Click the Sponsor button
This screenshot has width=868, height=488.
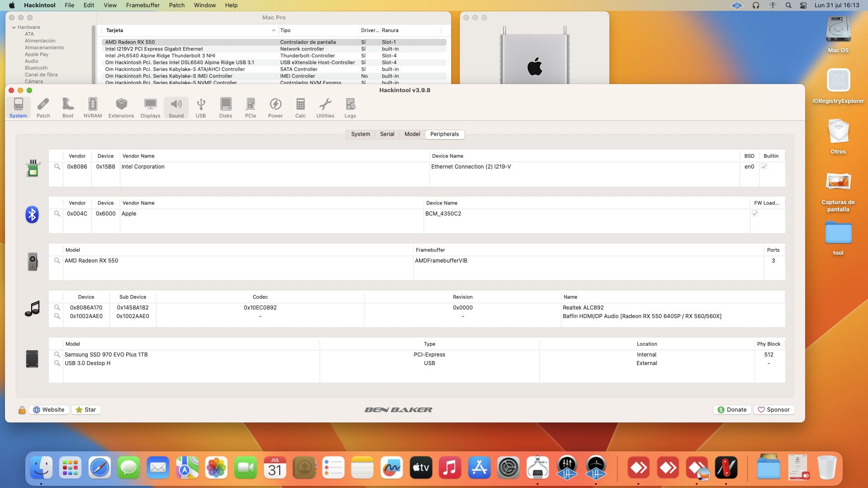click(x=774, y=410)
